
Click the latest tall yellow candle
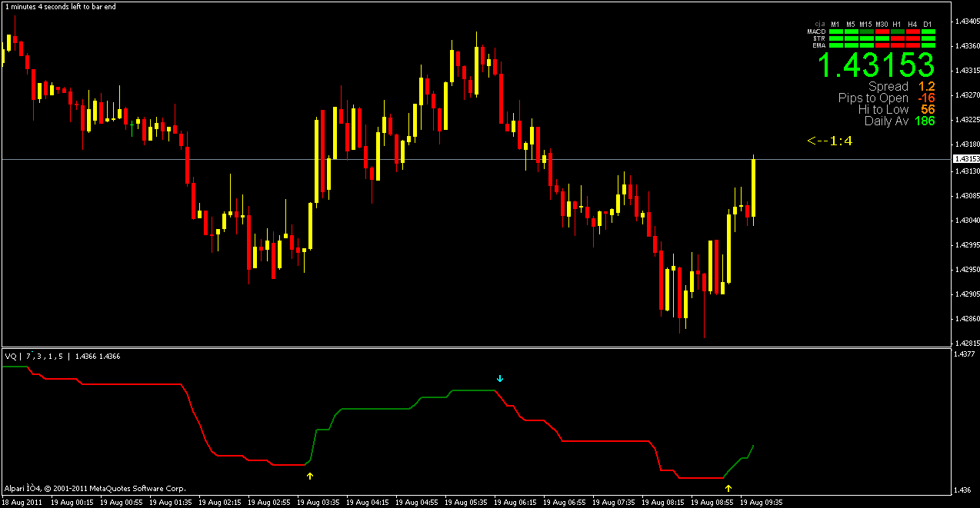(754, 188)
